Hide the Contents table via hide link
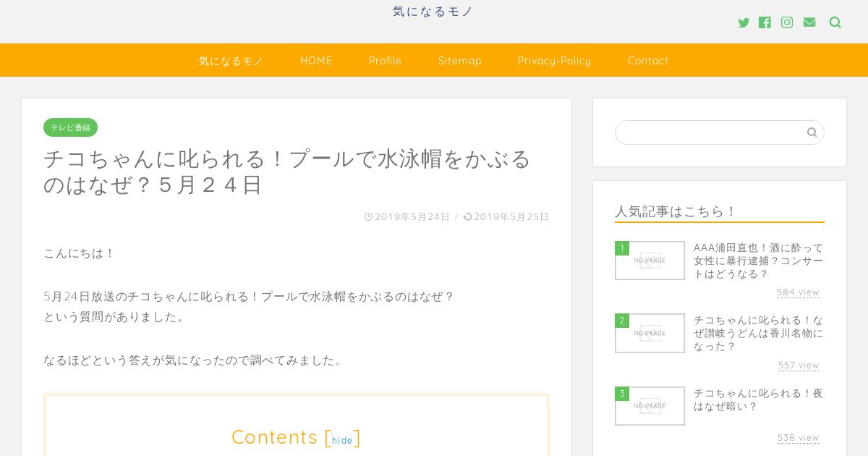This screenshot has height=456, width=868. (342, 440)
